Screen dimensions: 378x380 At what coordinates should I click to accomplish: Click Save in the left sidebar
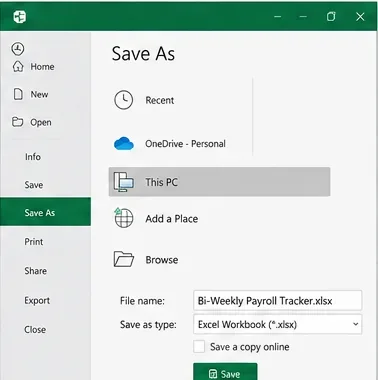(34, 185)
